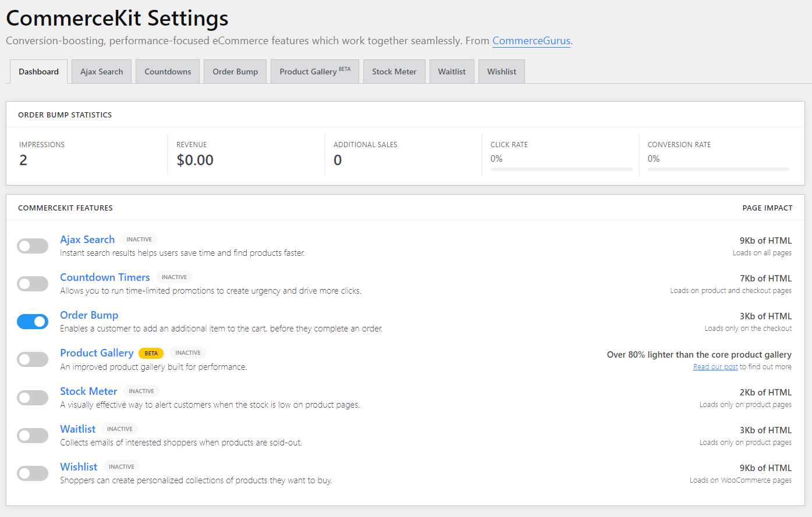The height and width of the screenshot is (517, 812).
Task: Open the Ajax Search tab
Action: tap(102, 72)
